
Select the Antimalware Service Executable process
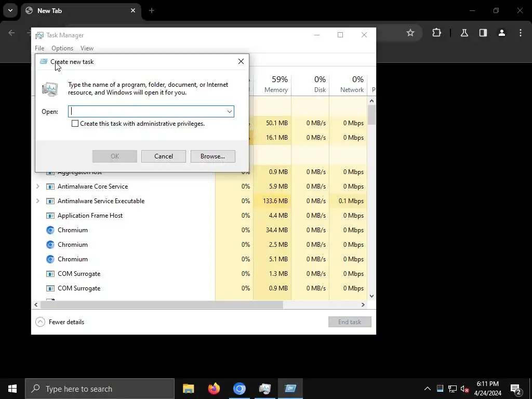click(x=101, y=201)
